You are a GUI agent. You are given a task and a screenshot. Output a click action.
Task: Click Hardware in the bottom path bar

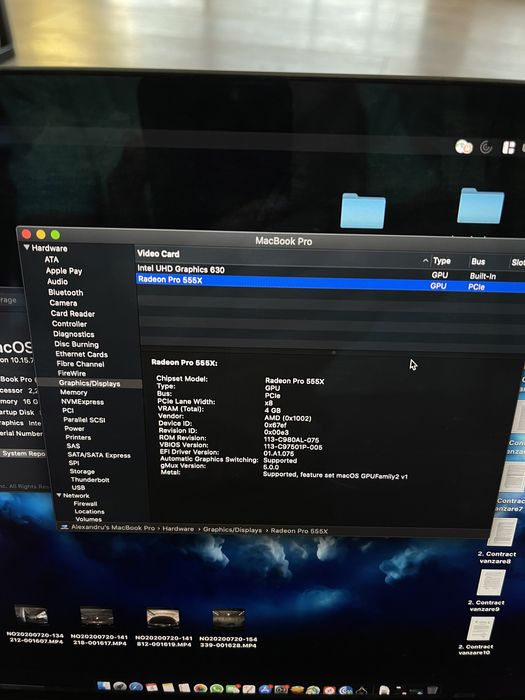(178, 529)
